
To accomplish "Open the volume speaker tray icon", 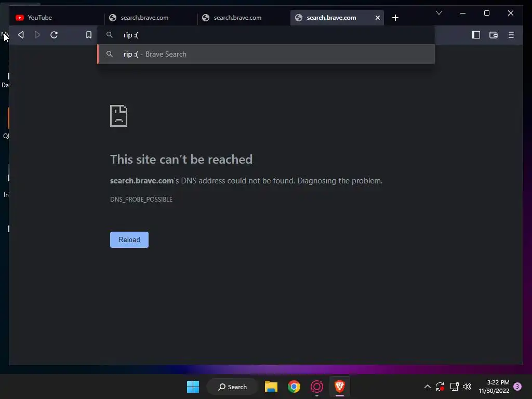I will [x=467, y=387].
